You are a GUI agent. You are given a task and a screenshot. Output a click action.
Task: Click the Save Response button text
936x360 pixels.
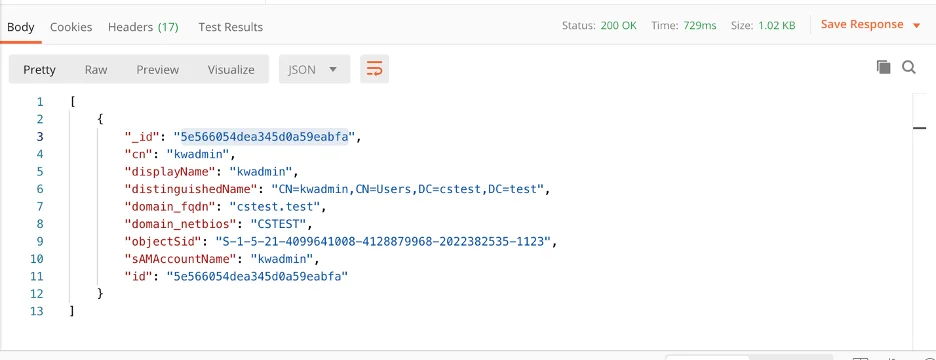click(x=862, y=24)
